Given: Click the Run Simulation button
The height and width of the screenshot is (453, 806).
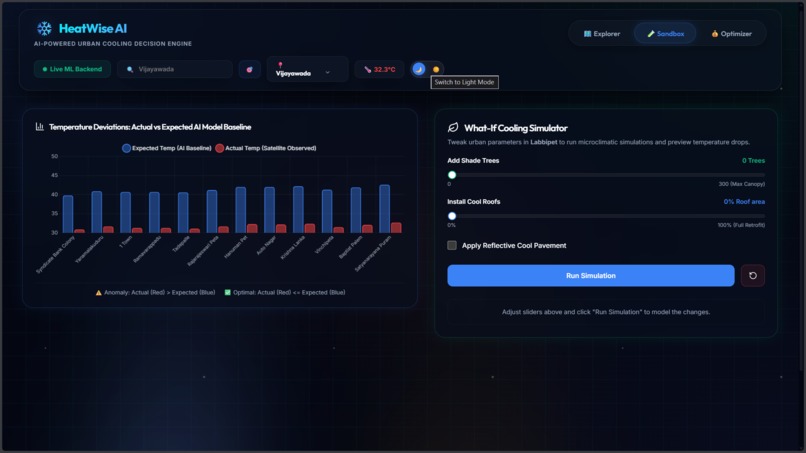Looking at the screenshot, I should pyautogui.click(x=591, y=276).
